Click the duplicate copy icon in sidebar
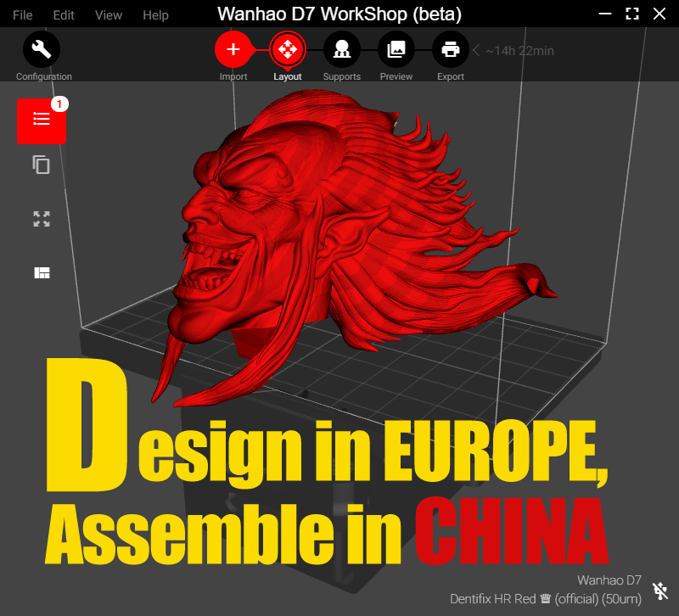Viewport: 679px width, 616px height. [x=42, y=165]
